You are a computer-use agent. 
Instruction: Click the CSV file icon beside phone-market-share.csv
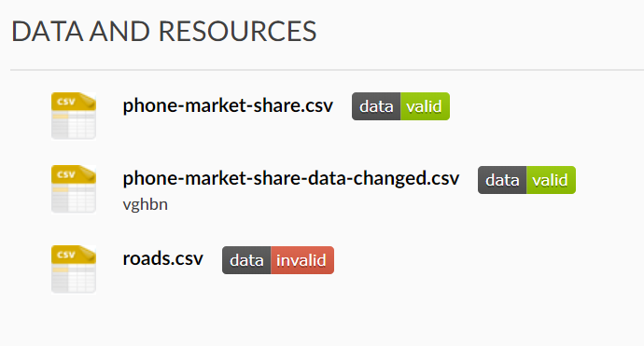(x=74, y=116)
